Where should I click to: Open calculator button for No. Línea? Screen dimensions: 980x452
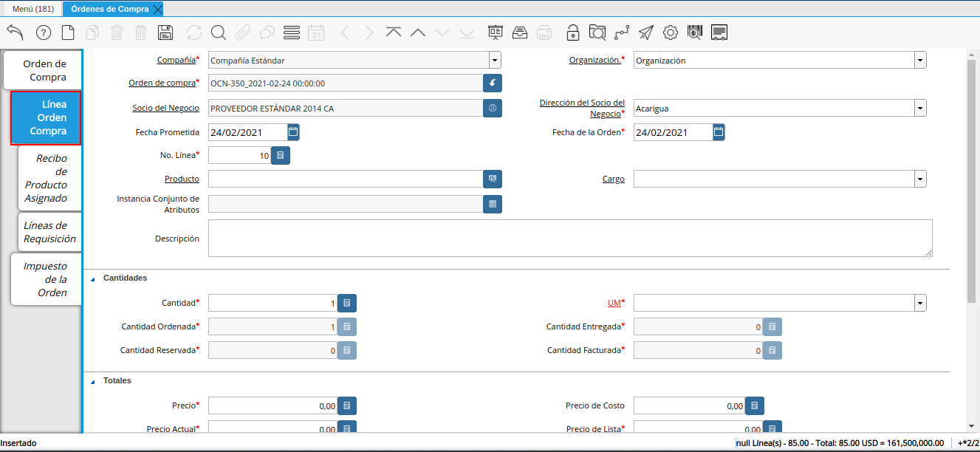[281, 155]
